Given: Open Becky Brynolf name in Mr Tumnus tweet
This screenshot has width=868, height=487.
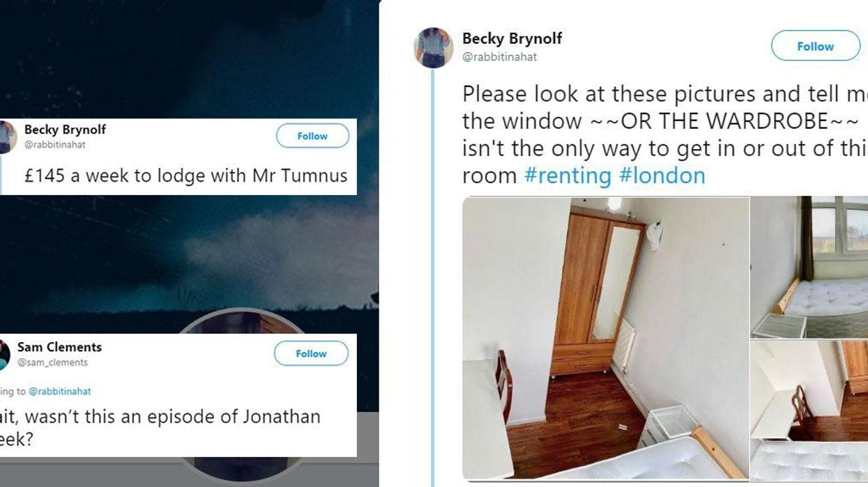Looking at the screenshot, I should [x=65, y=130].
